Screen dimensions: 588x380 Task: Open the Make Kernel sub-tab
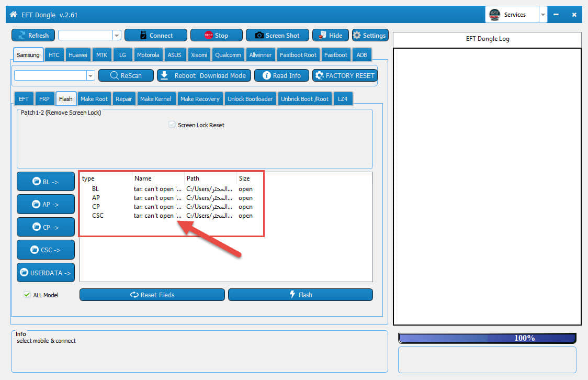155,98
